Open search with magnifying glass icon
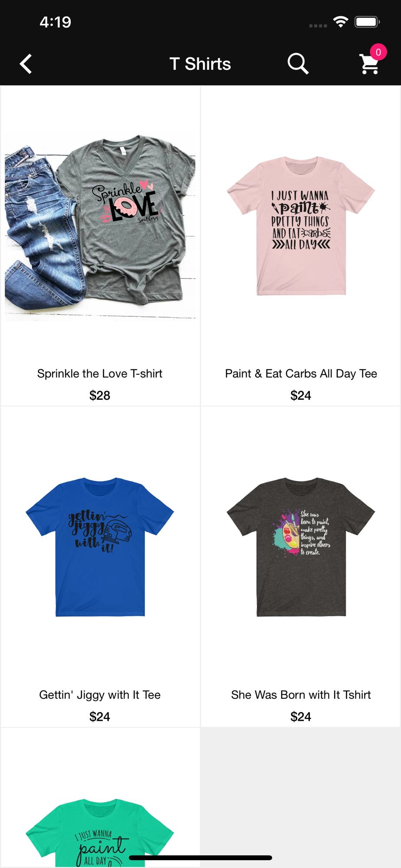Viewport: 401px width, 868px height. [x=298, y=64]
